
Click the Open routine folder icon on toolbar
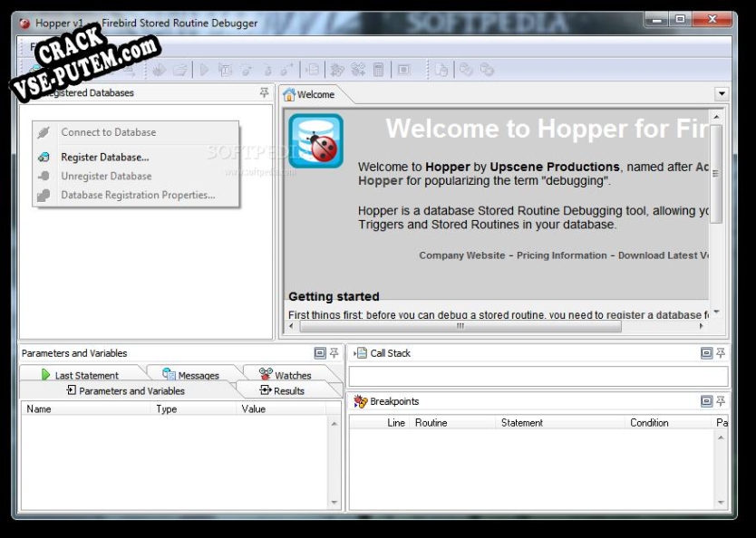(x=180, y=69)
